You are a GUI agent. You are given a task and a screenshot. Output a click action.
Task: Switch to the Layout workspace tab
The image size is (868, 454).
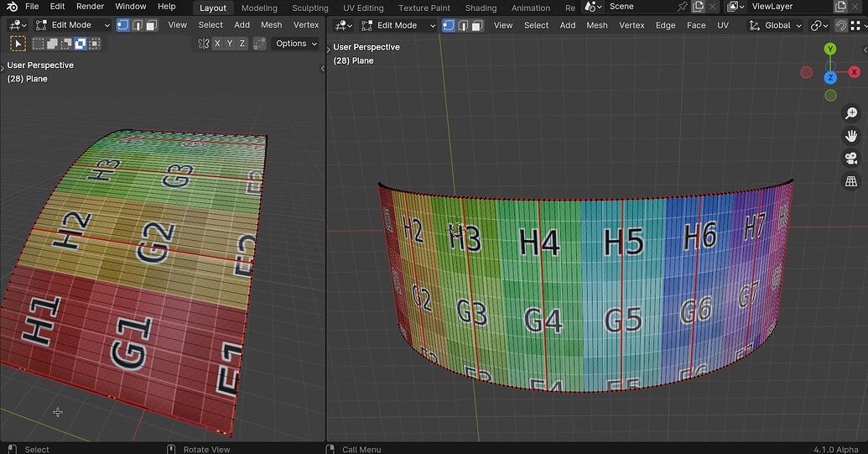tap(212, 8)
